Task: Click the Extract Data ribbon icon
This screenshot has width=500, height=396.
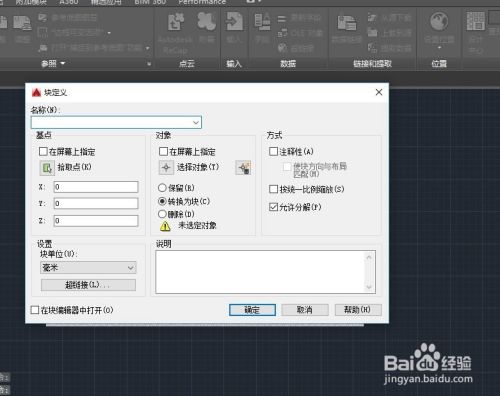Action: (372, 48)
